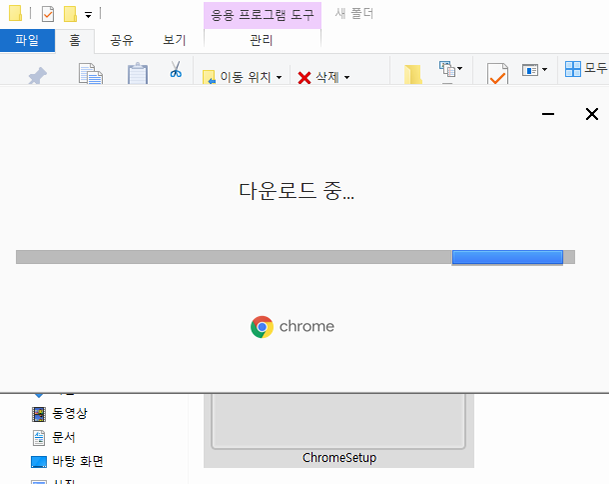Image resolution: width=609 pixels, height=484 pixels.
Task: Switch to the 공유 ribbon tab
Action: 122,40
